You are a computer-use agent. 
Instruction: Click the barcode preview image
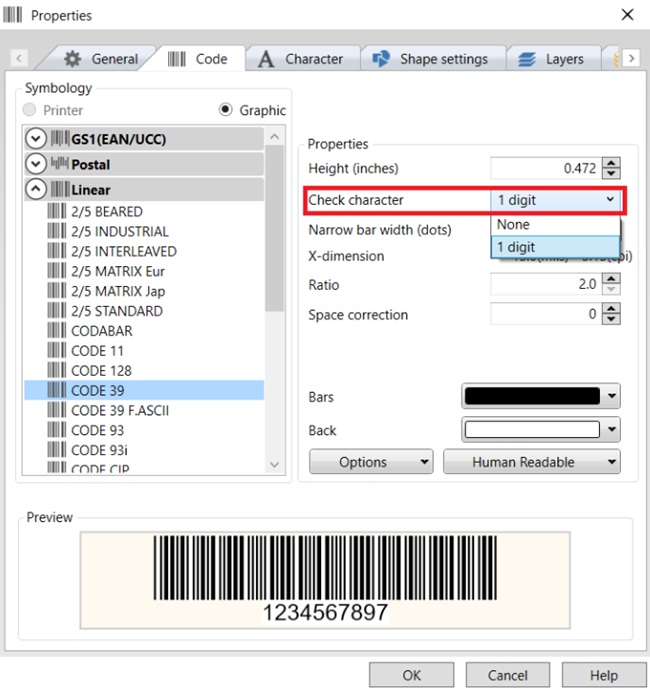coord(325,580)
